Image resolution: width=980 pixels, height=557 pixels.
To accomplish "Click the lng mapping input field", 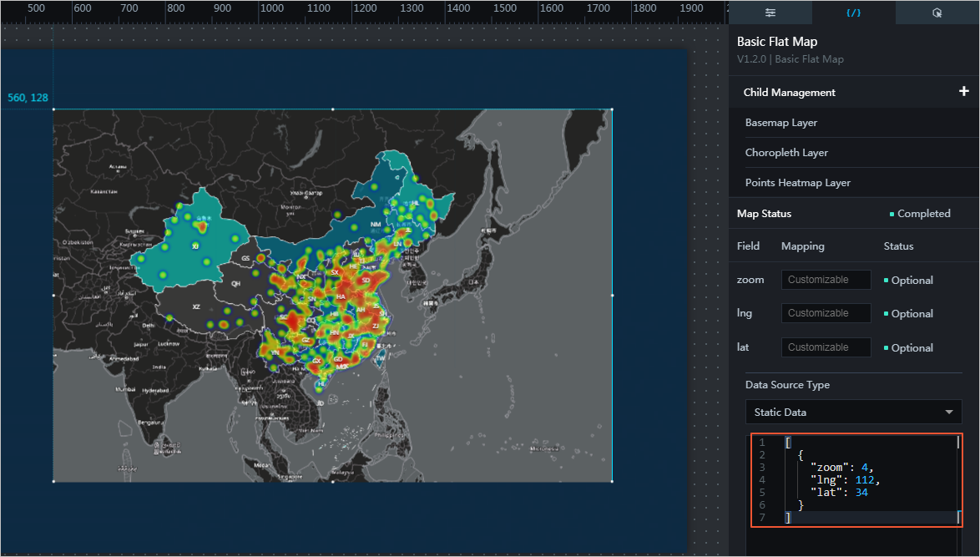I will pos(826,313).
